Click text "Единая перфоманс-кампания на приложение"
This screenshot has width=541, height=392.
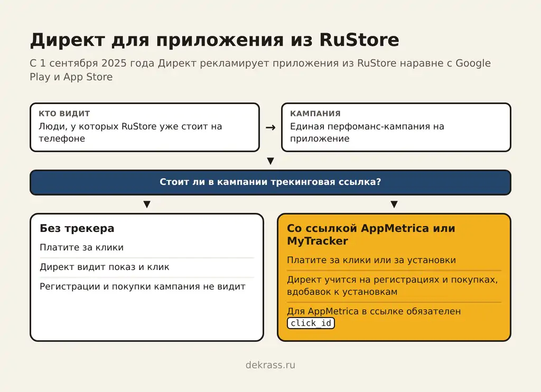367,133
